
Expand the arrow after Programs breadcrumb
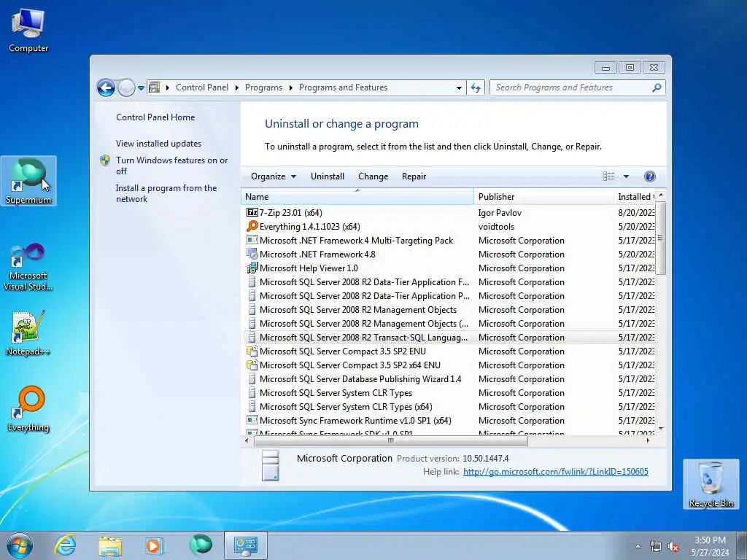coord(290,87)
